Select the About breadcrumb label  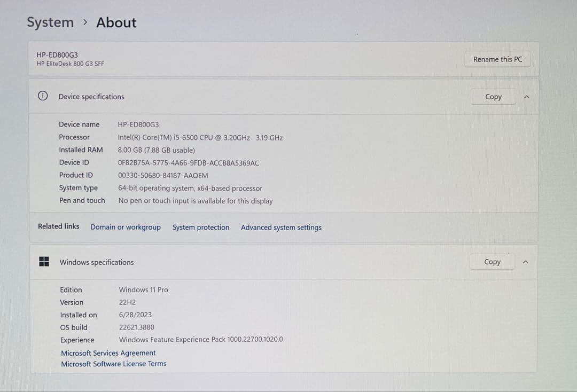tap(115, 22)
